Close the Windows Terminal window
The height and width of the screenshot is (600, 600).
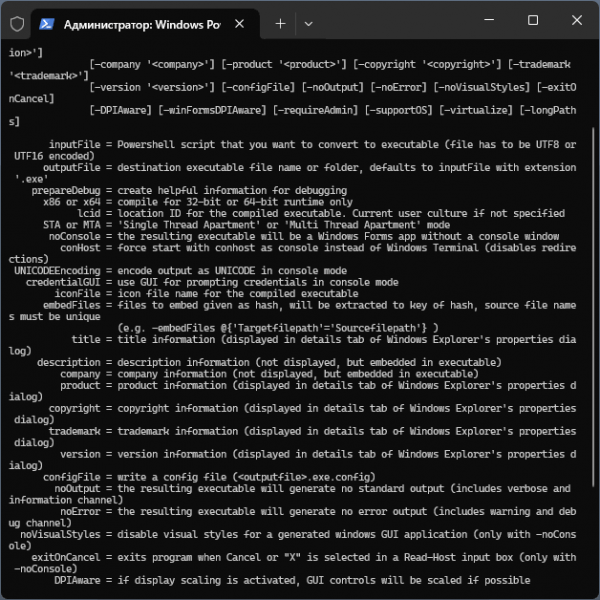click(577, 20)
